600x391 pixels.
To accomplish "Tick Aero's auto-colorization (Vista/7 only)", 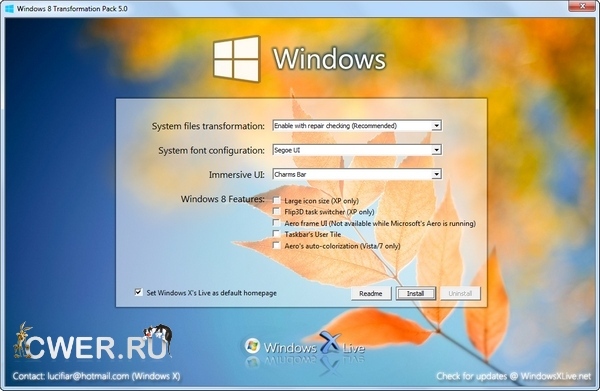I will (276, 245).
